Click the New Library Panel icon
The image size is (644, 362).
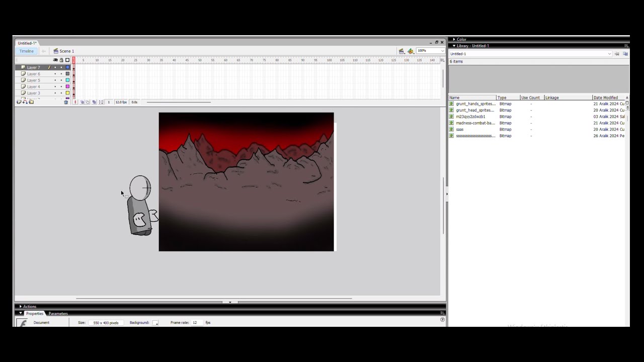pos(625,54)
